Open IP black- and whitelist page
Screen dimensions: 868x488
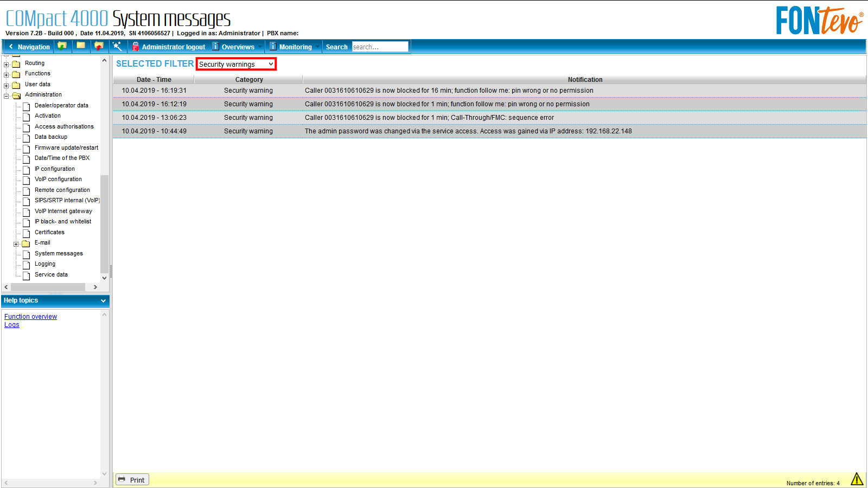pyautogui.click(x=63, y=222)
